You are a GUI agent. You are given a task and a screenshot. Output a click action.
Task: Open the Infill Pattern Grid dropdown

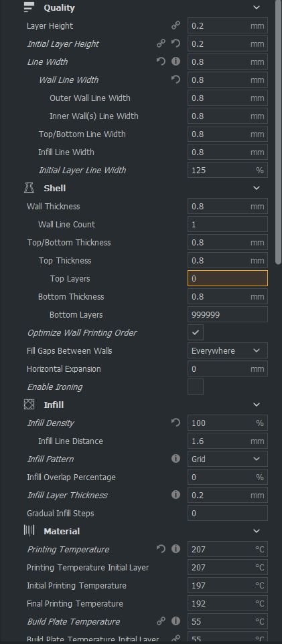point(228,459)
